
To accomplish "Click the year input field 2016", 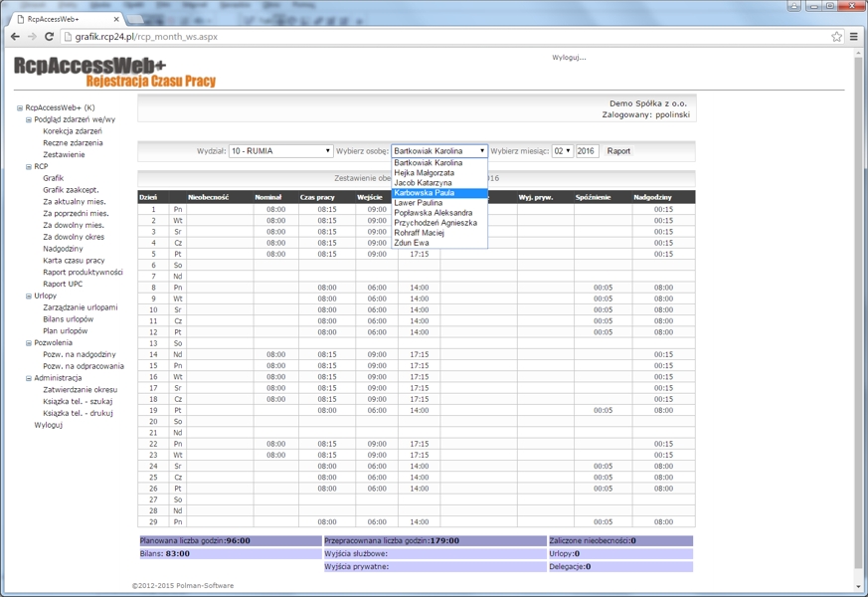I will tap(587, 151).
